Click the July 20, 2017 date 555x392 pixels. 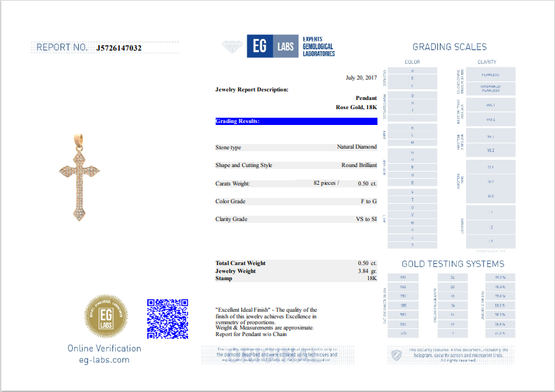tap(361, 78)
